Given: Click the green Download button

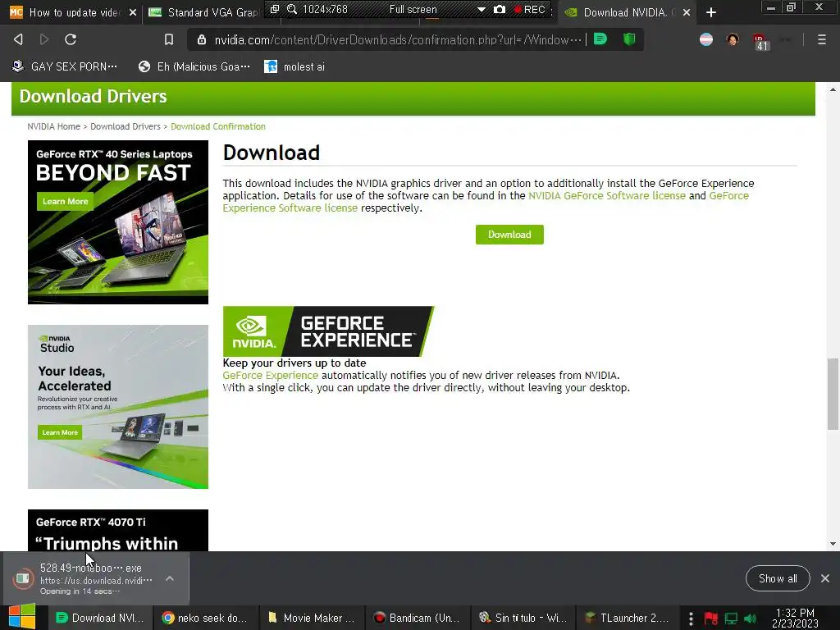Looking at the screenshot, I should click(509, 235).
